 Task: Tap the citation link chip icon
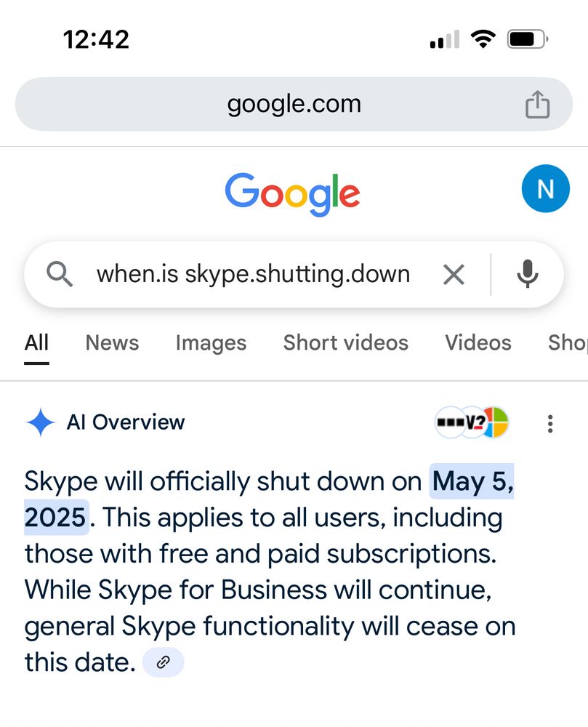(164, 662)
